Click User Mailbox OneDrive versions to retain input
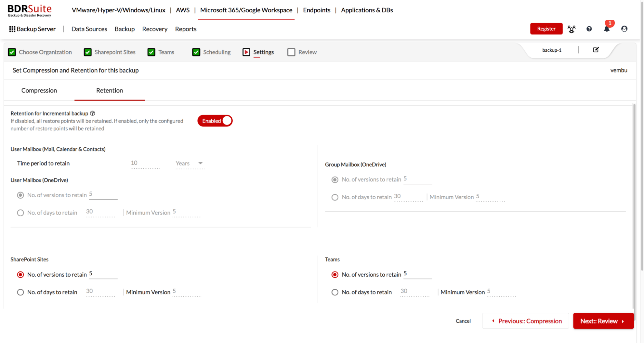The image size is (644, 343). click(103, 195)
